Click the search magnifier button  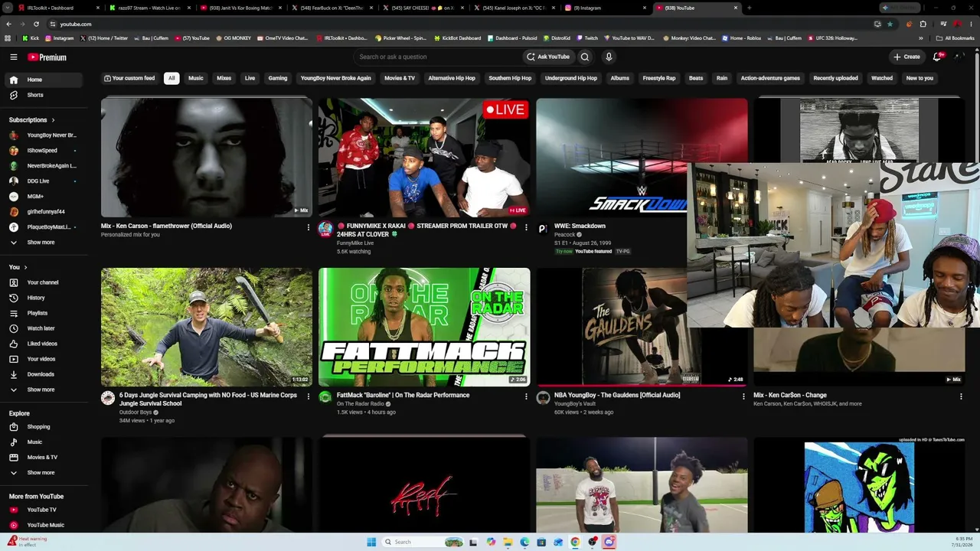click(x=585, y=57)
